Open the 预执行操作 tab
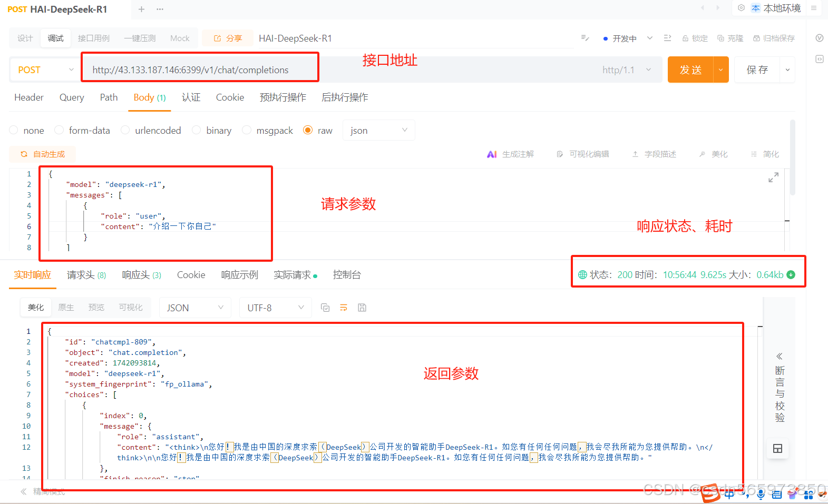Image resolution: width=828 pixels, height=504 pixels. [x=283, y=97]
